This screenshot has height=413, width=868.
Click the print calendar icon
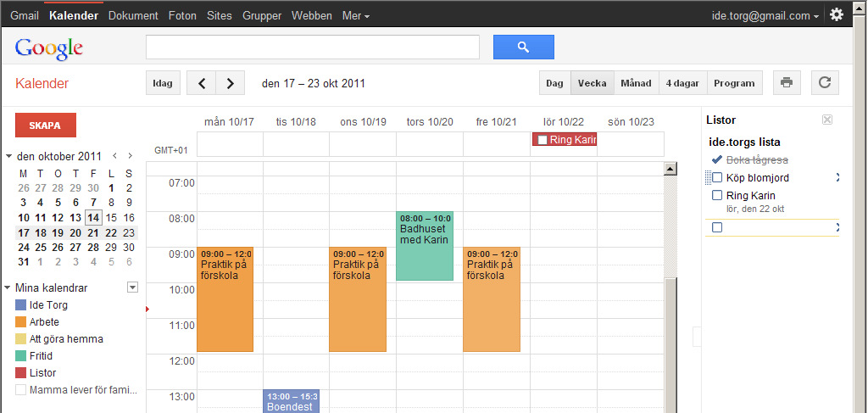pos(787,83)
